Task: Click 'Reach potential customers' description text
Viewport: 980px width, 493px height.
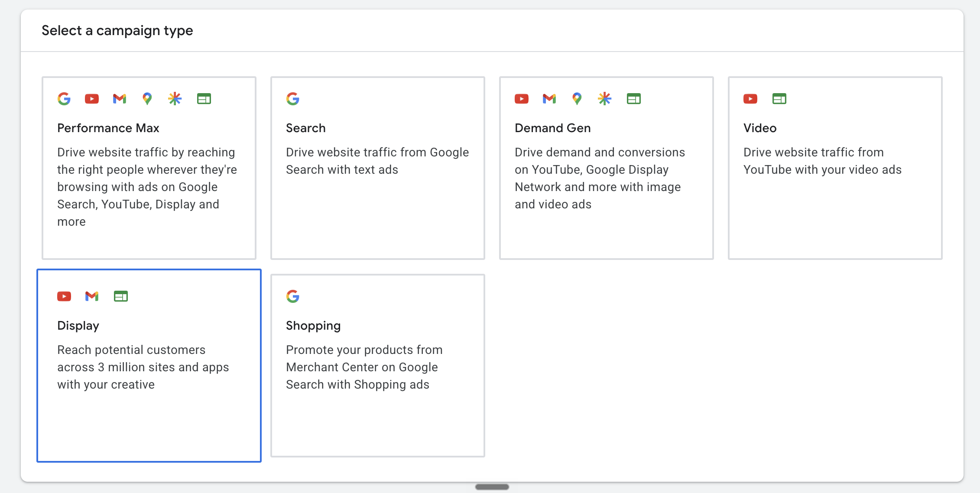Action: coord(143,367)
